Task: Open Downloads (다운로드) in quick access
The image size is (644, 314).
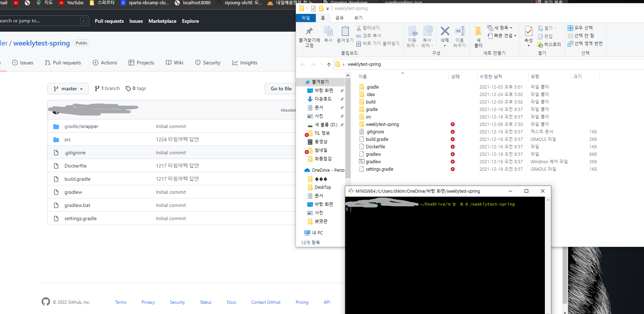Action: click(323, 99)
